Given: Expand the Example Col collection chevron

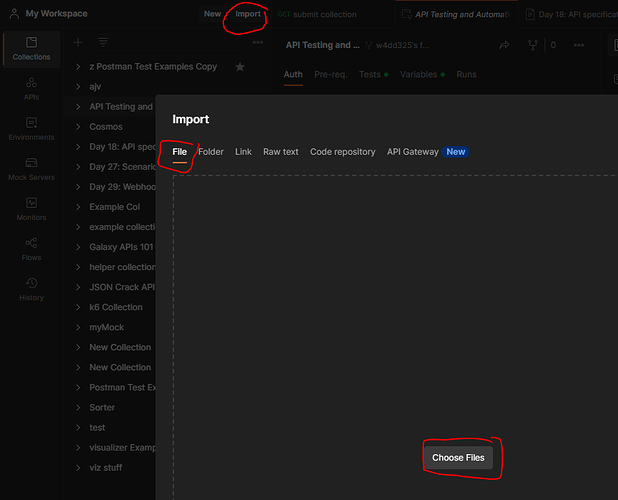Looking at the screenshot, I should click(78, 207).
